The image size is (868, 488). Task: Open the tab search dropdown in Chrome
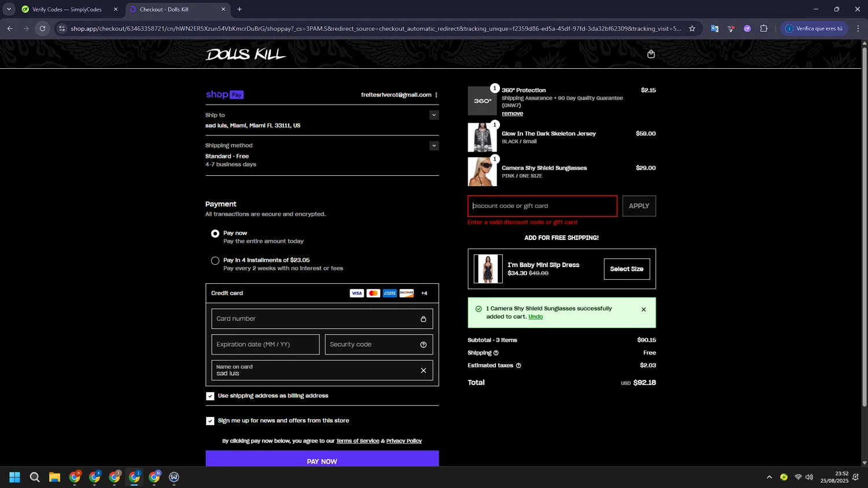point(9,9)
